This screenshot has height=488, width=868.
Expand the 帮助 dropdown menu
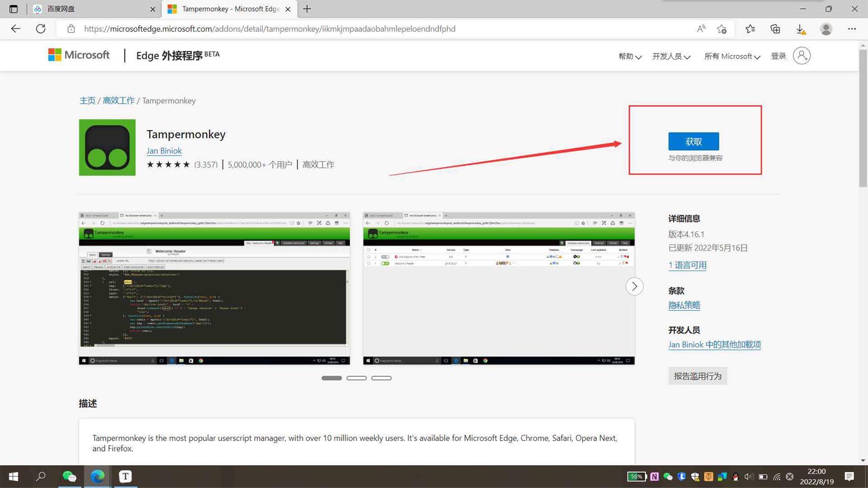pyautogui.click(x=630, y=56)
